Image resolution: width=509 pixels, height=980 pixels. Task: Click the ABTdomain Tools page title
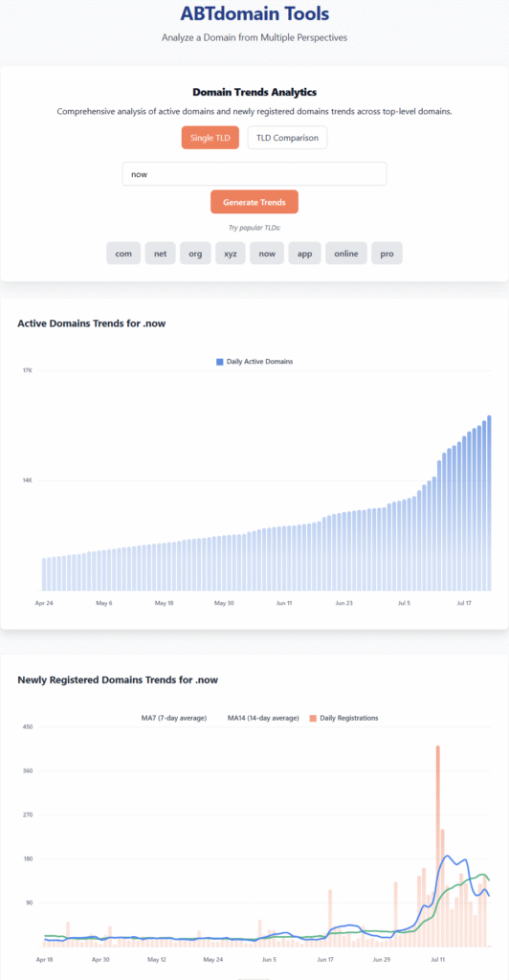(x=254, y=13)
